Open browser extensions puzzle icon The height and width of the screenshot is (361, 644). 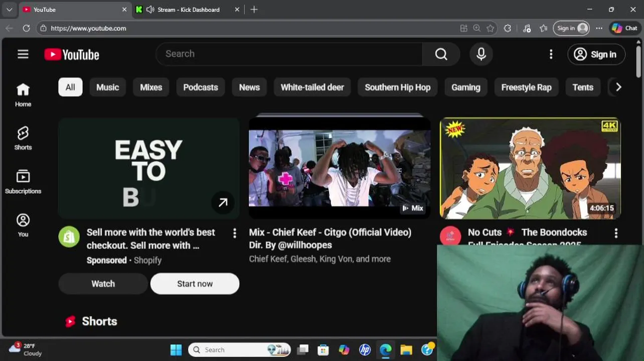click(508, 29)
